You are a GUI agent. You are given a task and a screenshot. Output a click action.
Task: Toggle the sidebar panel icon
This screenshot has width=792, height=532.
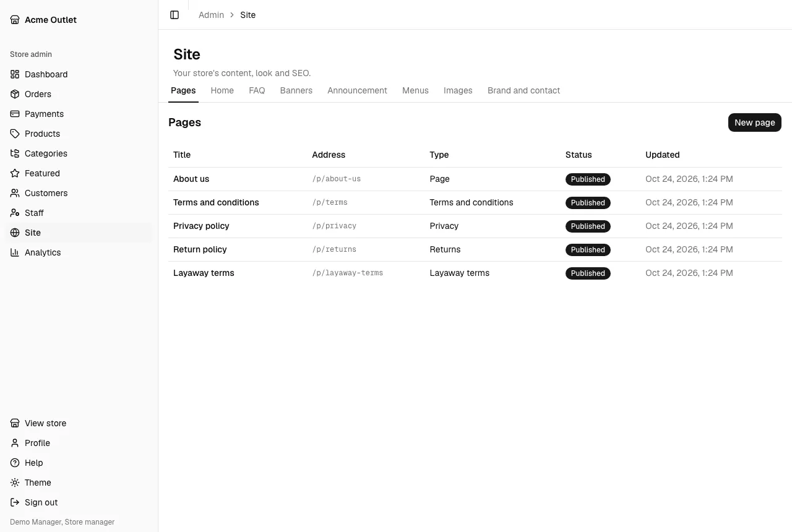(x=174, y=15)
